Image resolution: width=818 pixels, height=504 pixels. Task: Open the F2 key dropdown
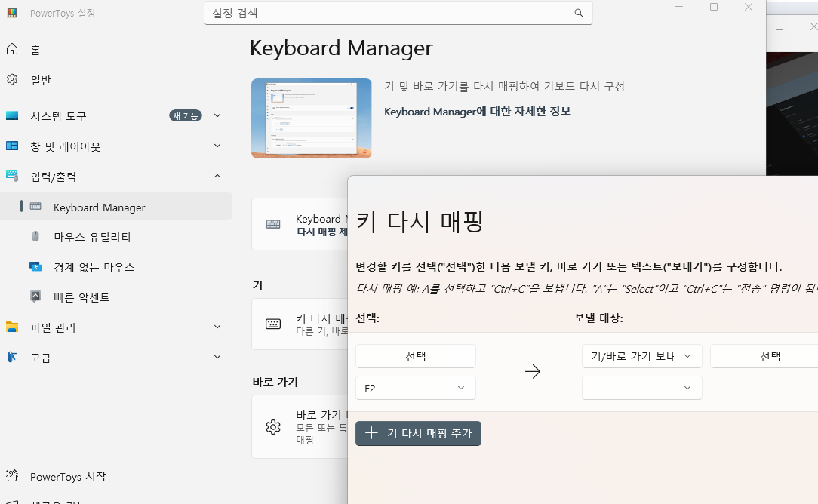click(x=416, y=388)
